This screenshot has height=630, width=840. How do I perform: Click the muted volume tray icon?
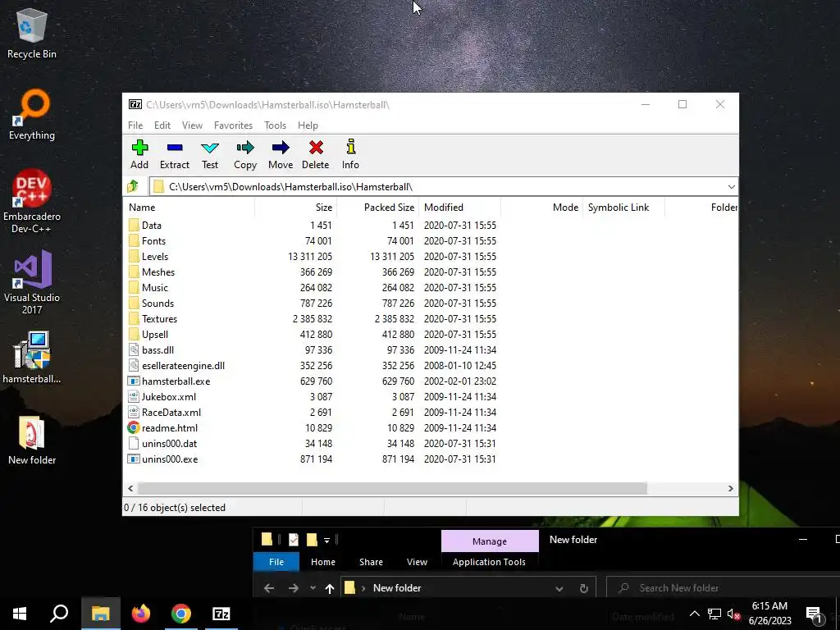[733, 614]
